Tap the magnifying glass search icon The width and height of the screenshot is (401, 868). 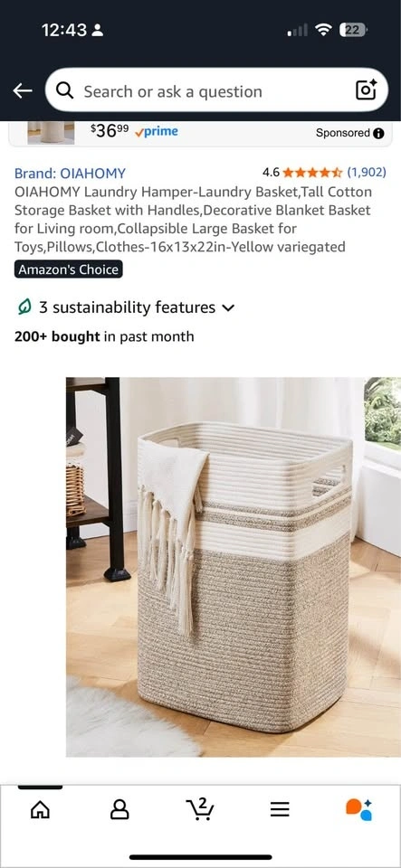tap(65, 90)
